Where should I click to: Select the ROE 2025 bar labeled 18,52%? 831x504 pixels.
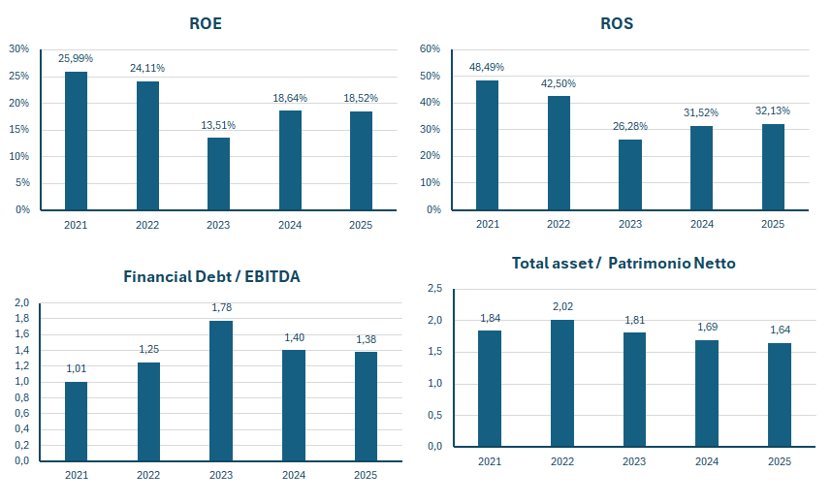coord(361,161)
